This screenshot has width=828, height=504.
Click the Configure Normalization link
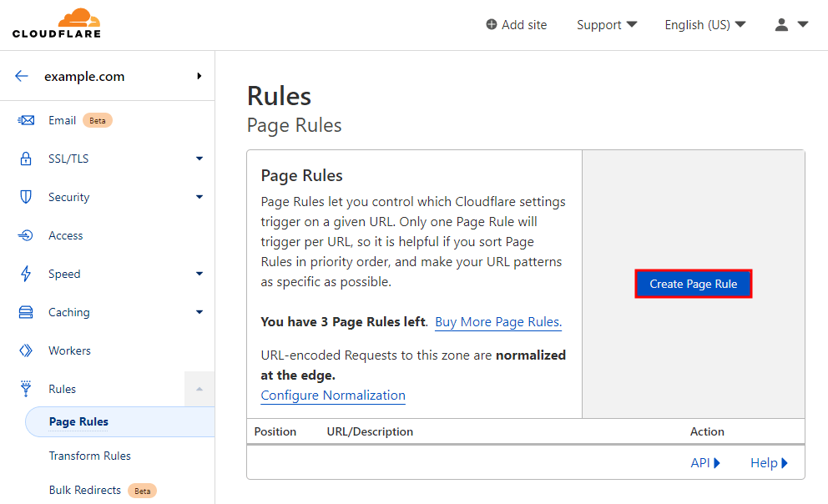click(x=332, y=395)
